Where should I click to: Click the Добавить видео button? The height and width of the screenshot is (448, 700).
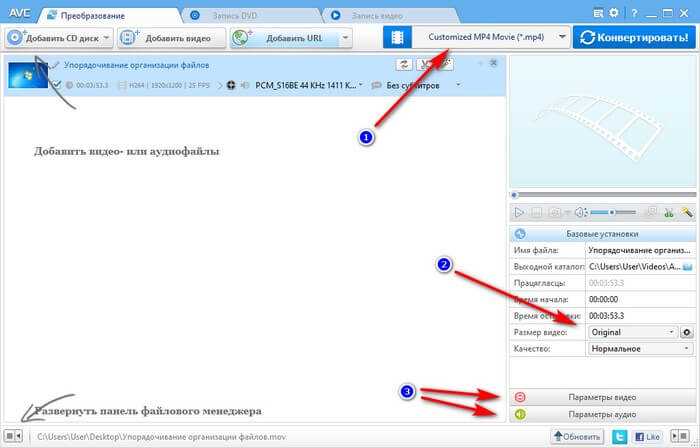(x=172, y=38)
